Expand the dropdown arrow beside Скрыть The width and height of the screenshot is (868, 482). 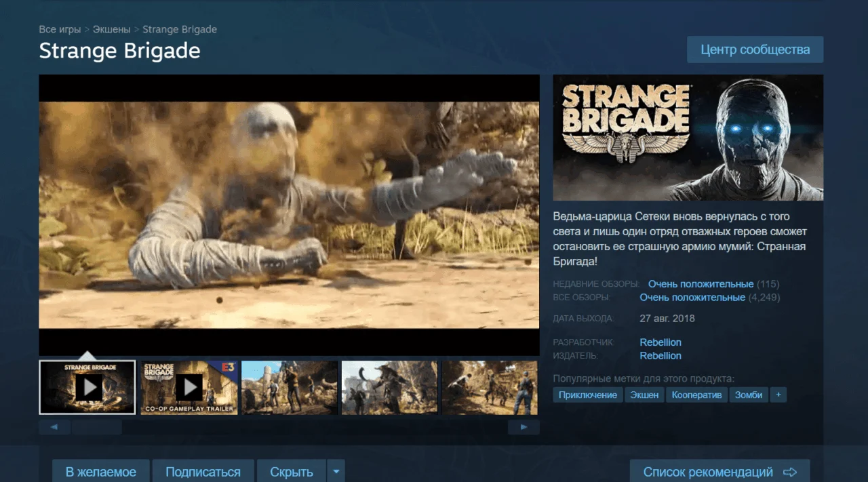click(x=336, y=472)
